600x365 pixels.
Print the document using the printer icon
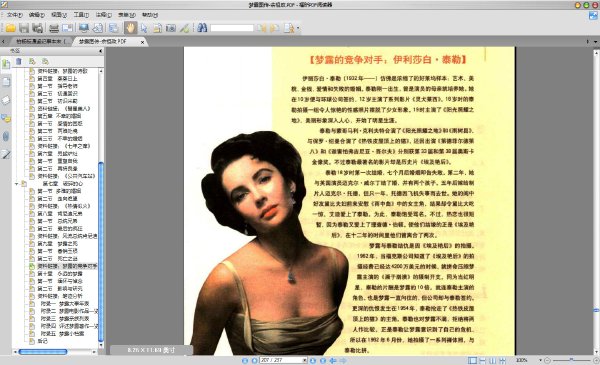click(54, 28)
